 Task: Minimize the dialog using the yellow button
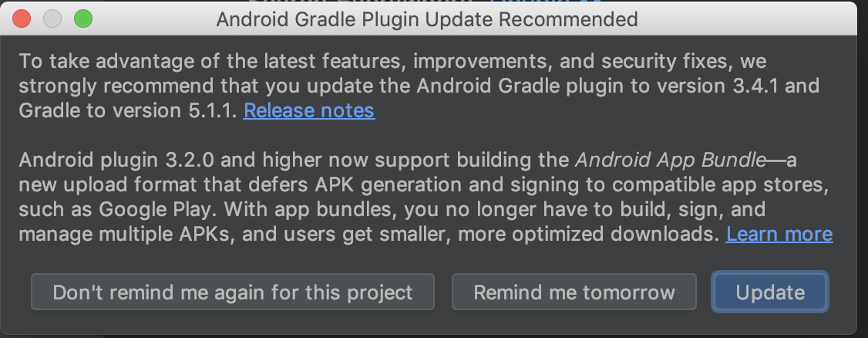(x=52, y=19)
